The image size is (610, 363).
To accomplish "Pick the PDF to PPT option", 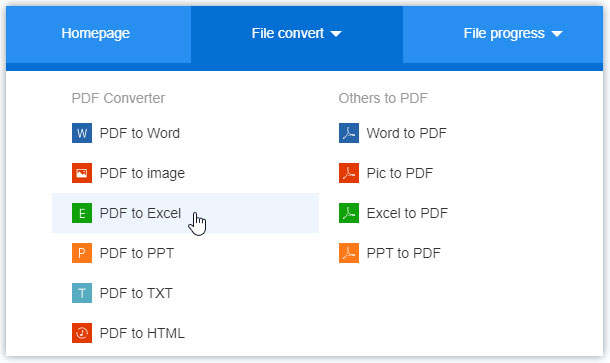I will click(x=137, y=253).
